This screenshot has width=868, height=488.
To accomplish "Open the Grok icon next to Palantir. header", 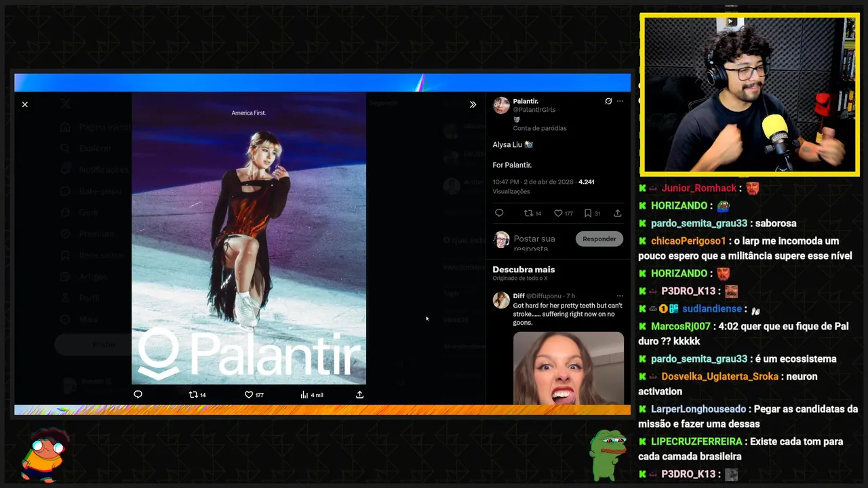I will (608, 101).
